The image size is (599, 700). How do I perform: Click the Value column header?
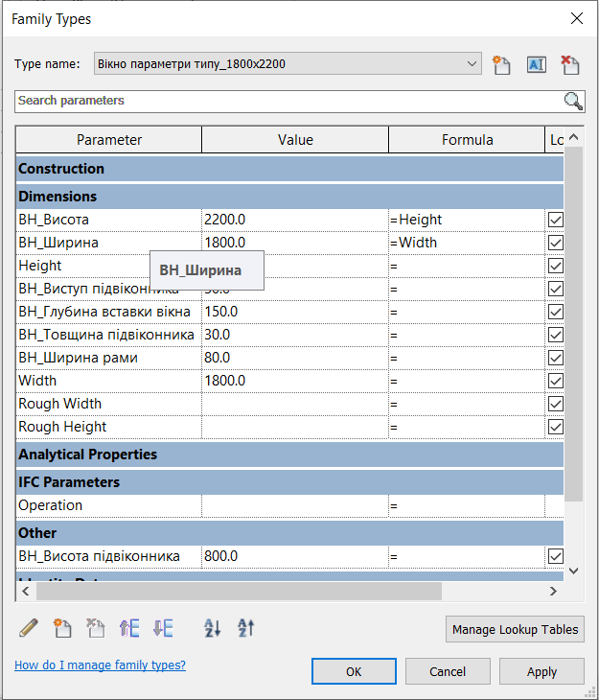(295, 140)
